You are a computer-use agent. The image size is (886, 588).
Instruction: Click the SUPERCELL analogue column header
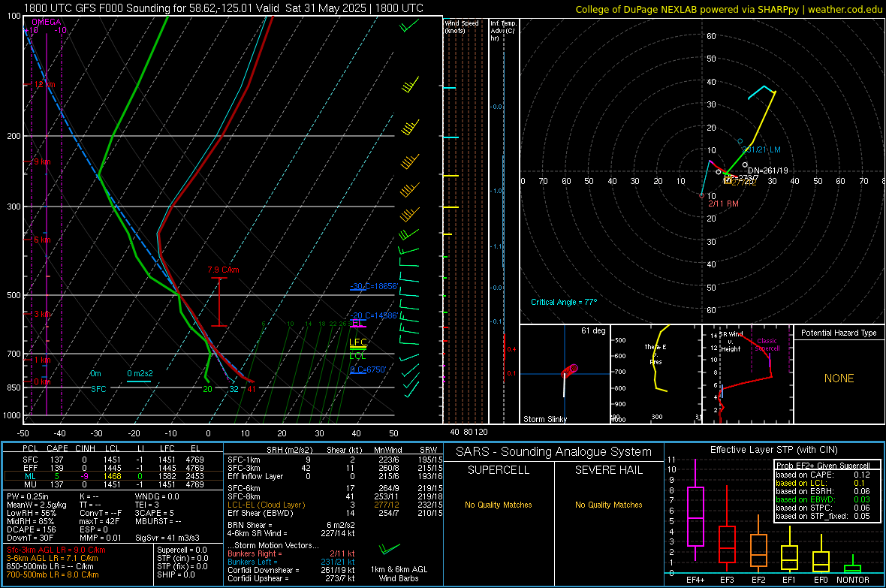pyautogui.click(x=499, y=470)
